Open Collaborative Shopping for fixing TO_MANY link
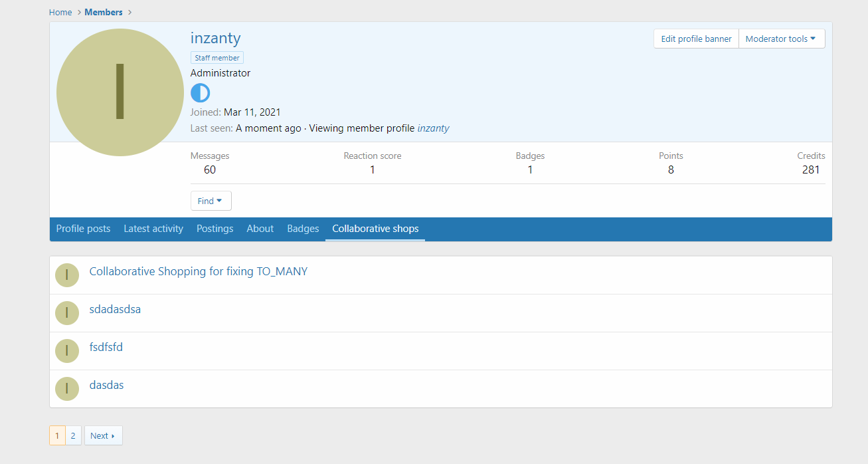This screenshot has width=868, height=464. [x=199, y=271]
